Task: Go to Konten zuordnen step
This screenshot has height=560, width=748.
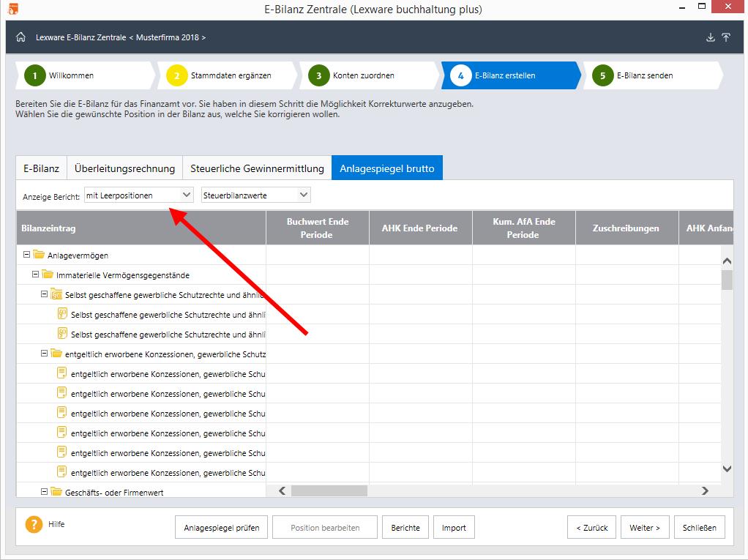Action: (369, 75)
